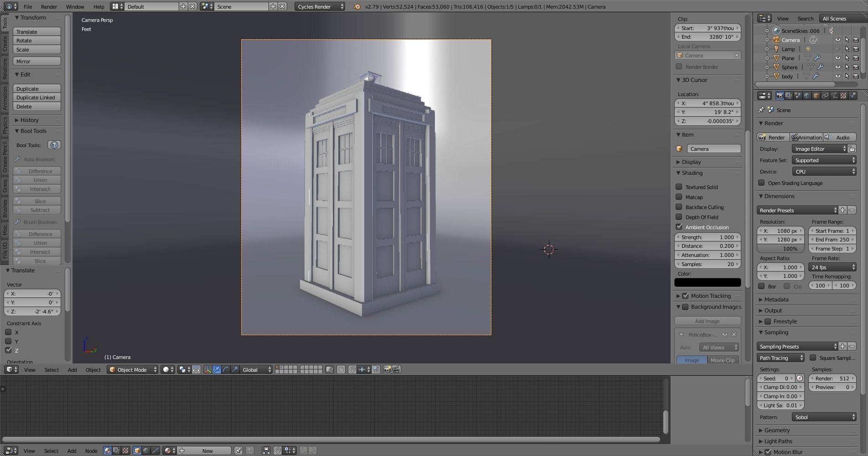This screenshot has height=456, width=868.
Task: Toggle proportional editing icon in 3D header
Action: point(341,369)
